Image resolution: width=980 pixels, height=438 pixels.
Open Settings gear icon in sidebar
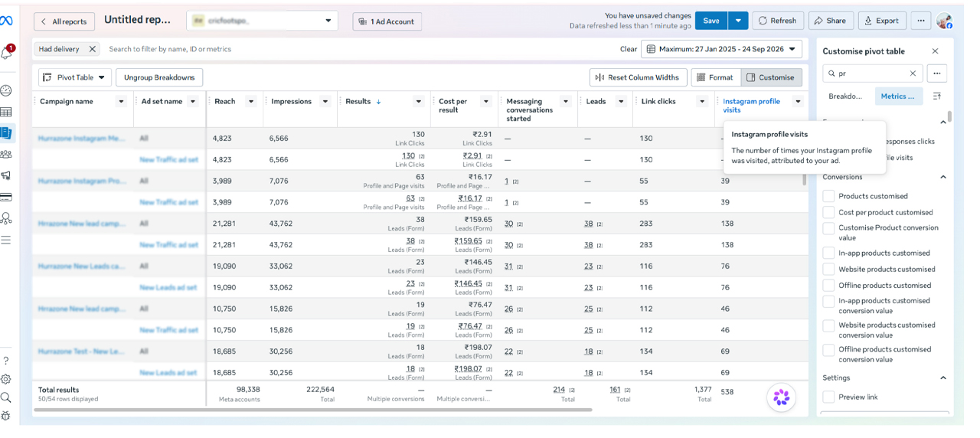[x=6, y=379]
